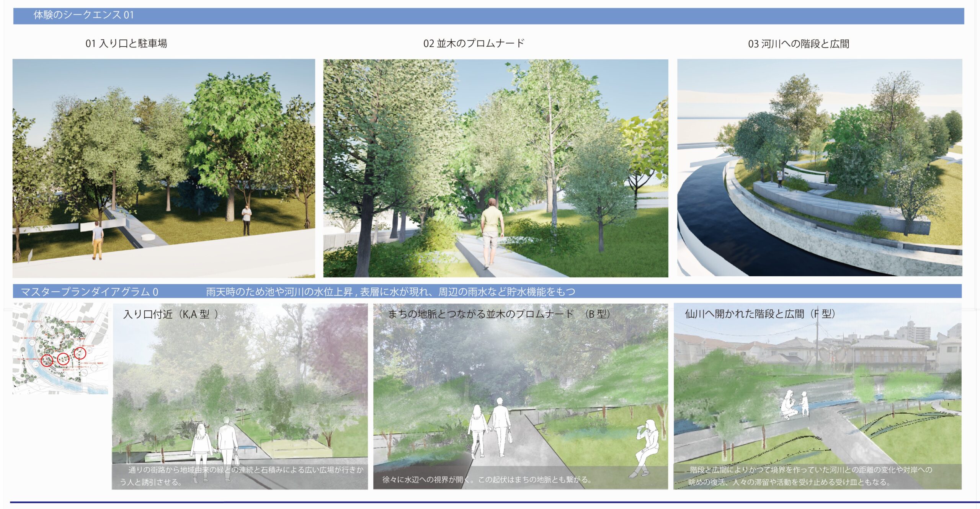This screenshot has width=980, height=509.
Task: Click the crouching parent and child outline
Action: [x=794, y=405]
